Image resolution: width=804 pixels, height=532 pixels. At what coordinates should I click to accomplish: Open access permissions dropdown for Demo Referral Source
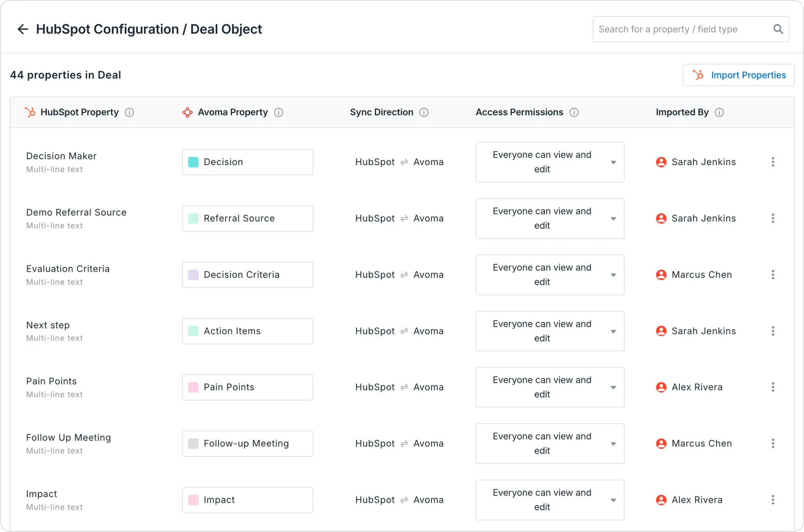tap(550, 218)
